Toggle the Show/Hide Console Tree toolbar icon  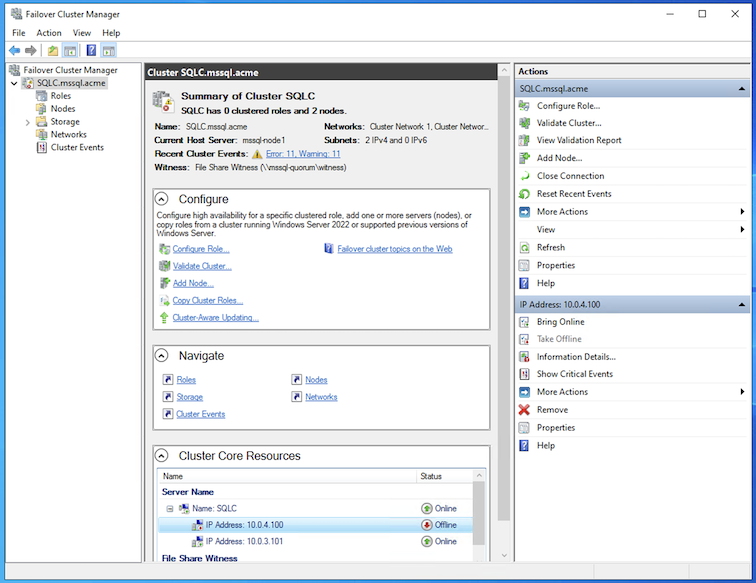70,50
